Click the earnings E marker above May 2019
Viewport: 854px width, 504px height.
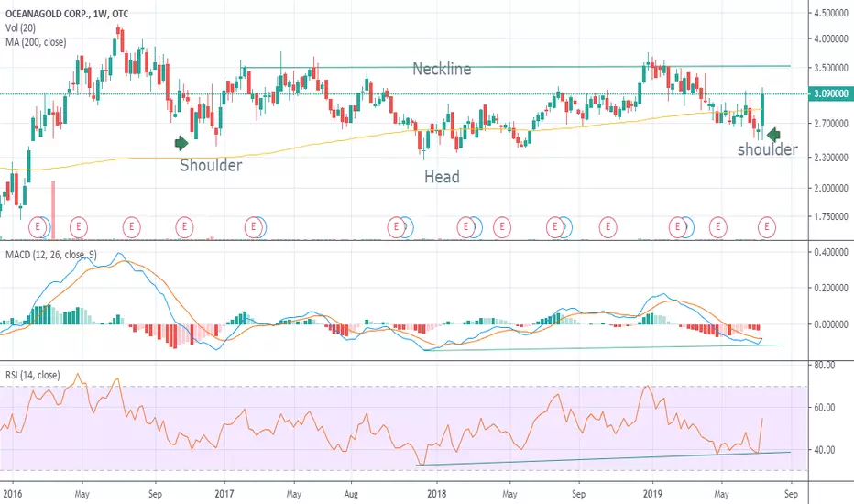click(x=717, y=226)
